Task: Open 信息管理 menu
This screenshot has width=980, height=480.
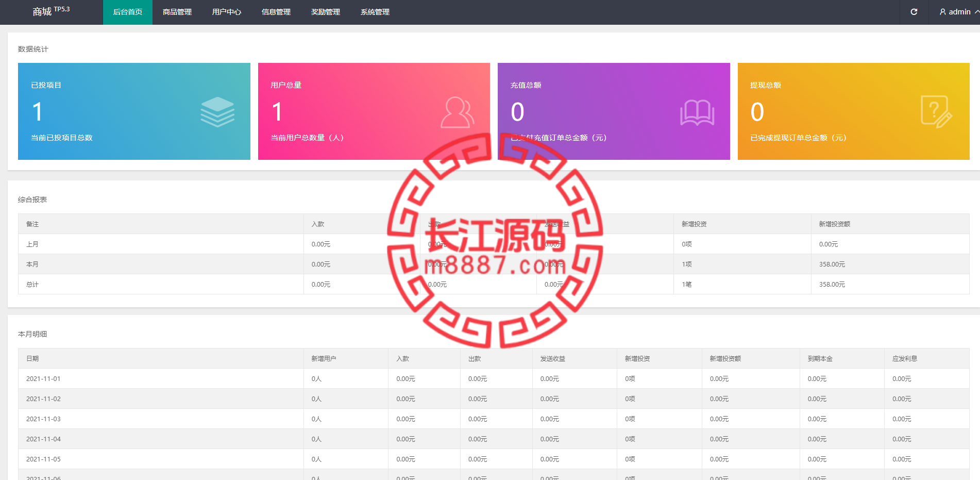Action: (276, 12)
